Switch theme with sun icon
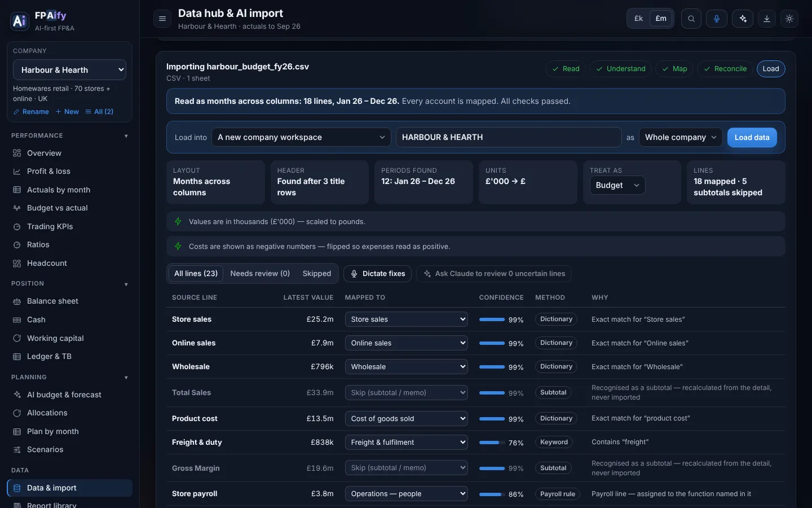812x508 pixels. (789, 19)
